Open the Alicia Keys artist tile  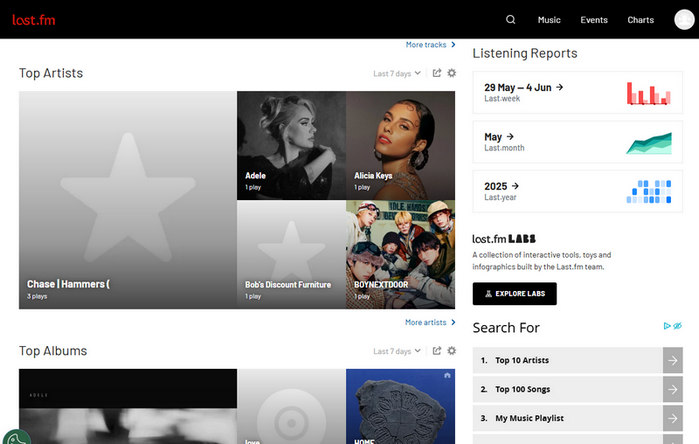click(400, 145)
